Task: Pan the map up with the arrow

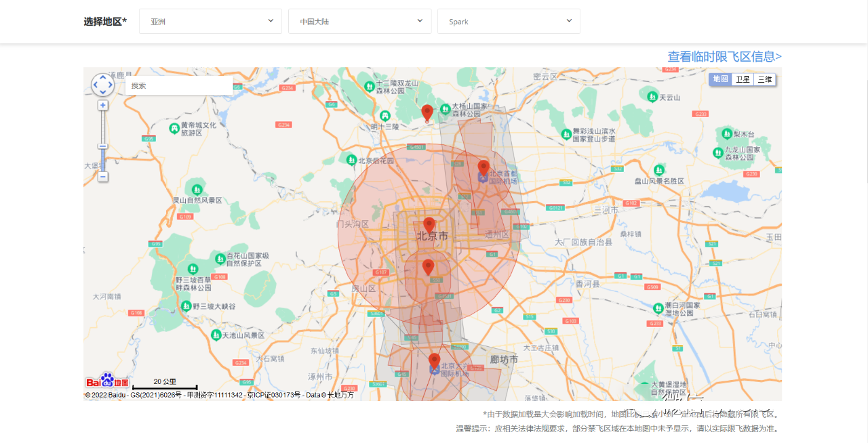Action: click(x=103, y=78)
